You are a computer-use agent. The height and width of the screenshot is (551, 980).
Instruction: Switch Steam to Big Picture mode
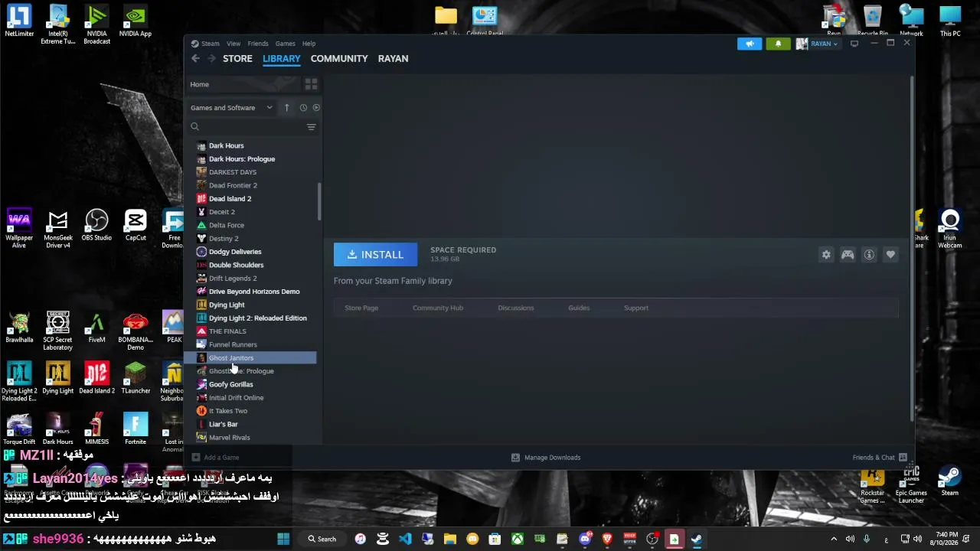(854, 44)
